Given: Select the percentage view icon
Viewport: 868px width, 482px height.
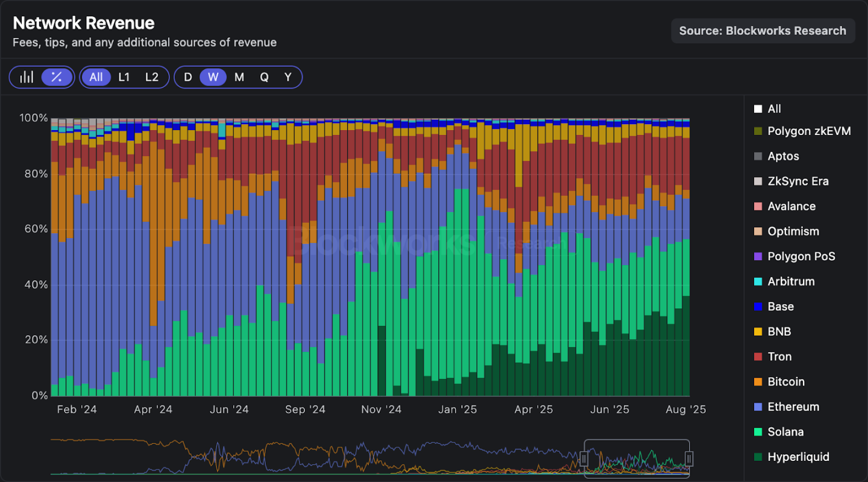Looking at the screenshot, I should pyautogui.click(x=56, y=77).
